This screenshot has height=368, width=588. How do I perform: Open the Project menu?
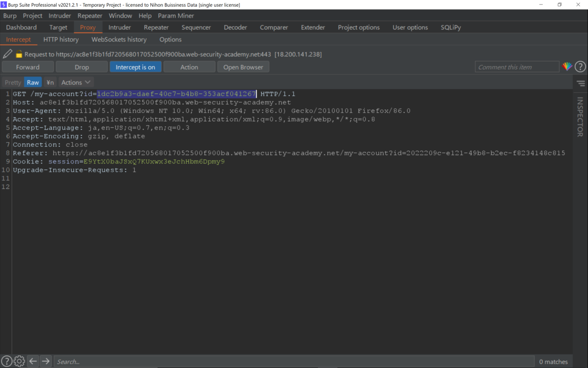32,16
